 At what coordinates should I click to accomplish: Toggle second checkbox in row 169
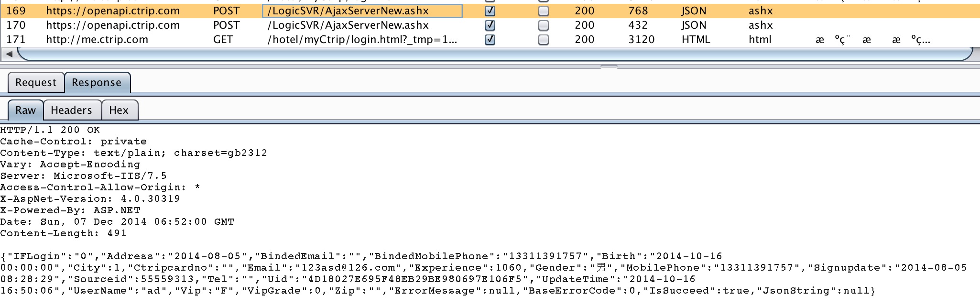click(544, 11)
